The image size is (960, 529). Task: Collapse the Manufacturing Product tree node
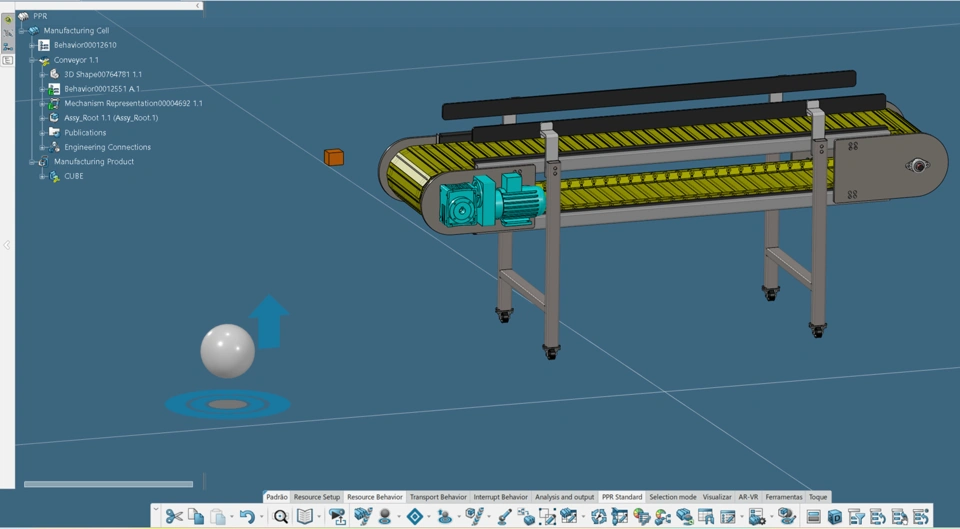[x=32, y=162]
